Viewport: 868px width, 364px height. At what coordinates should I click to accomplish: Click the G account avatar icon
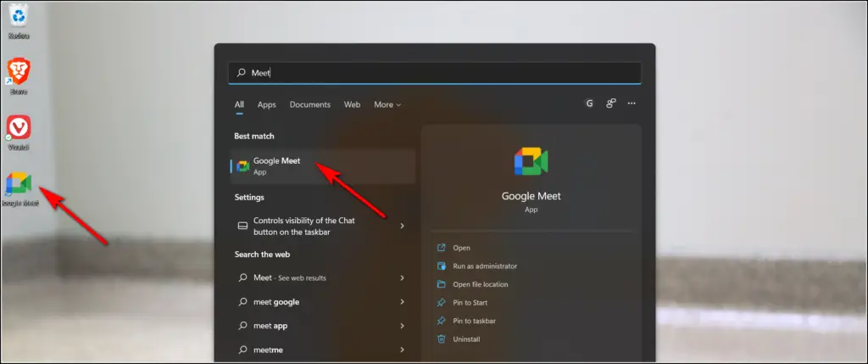(589, 104)
